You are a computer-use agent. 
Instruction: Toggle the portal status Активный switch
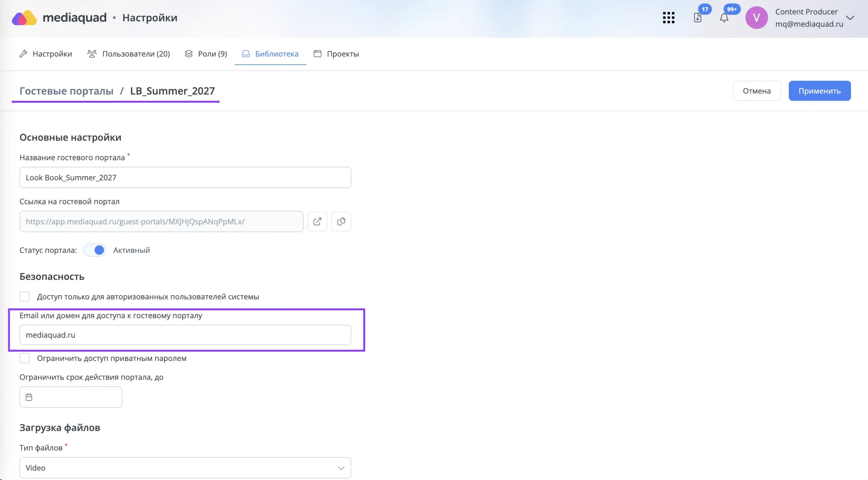coord(95,250)
